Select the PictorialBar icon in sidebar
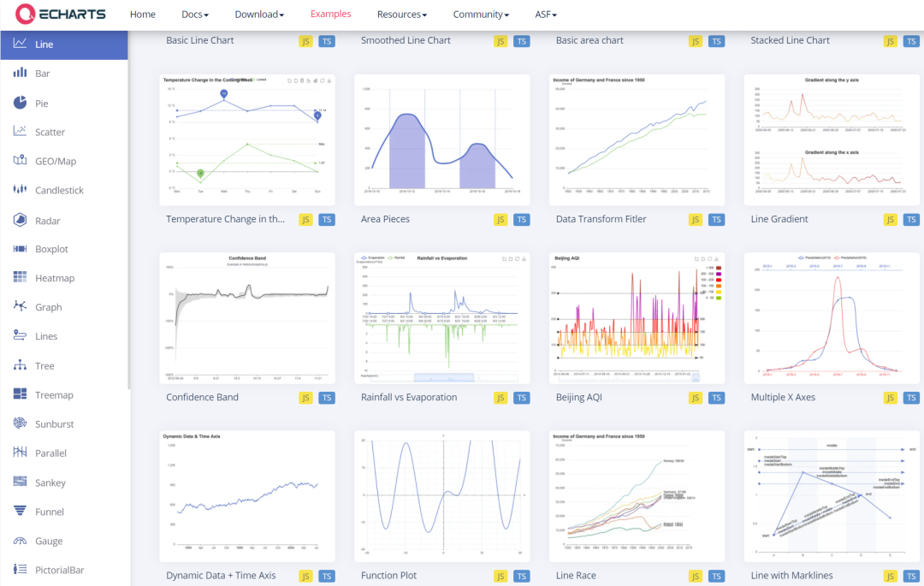 [20, 569]
